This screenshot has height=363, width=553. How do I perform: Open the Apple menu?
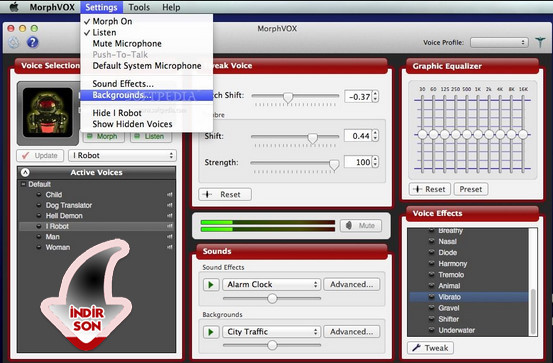pos(14,7)
